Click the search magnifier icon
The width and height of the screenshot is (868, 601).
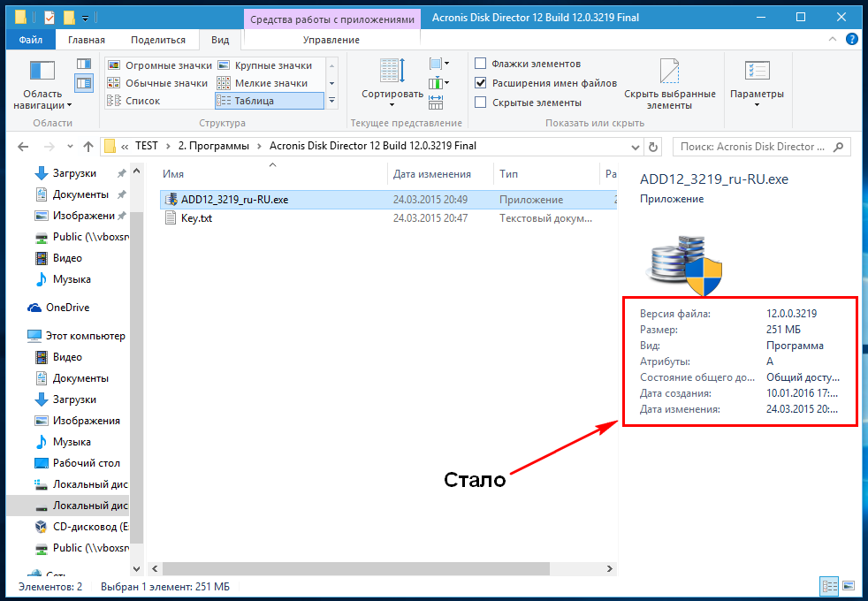(x=838, y=147)
